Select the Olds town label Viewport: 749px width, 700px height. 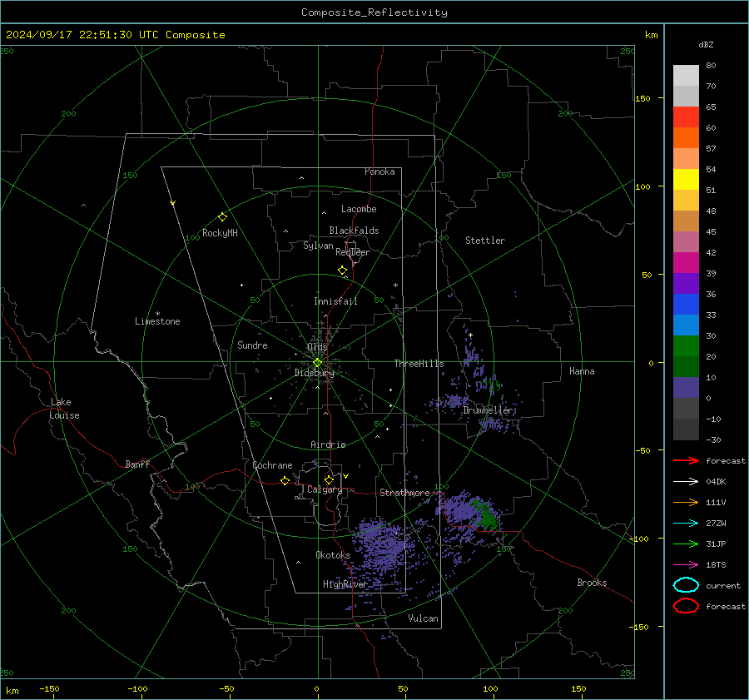click(317, 347)
